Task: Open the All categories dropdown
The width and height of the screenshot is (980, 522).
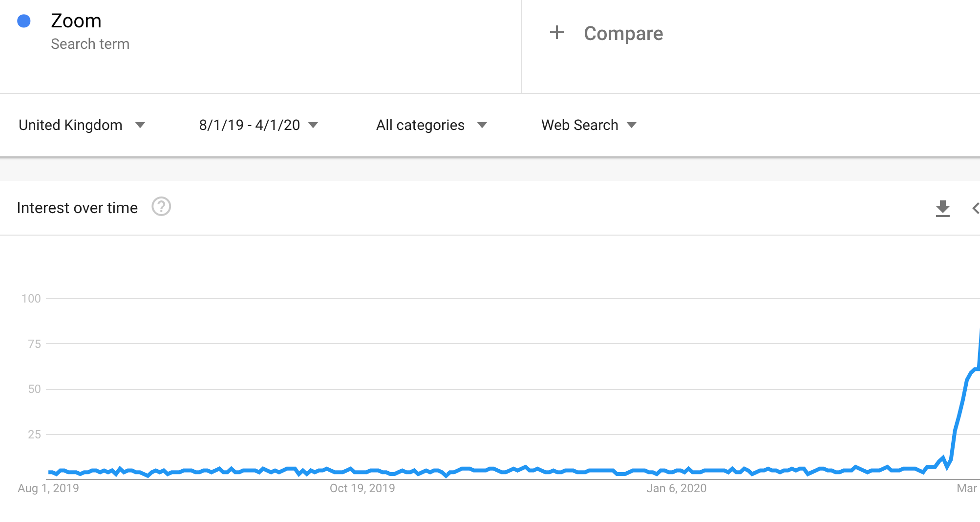Action: click(x=431, y=125)
